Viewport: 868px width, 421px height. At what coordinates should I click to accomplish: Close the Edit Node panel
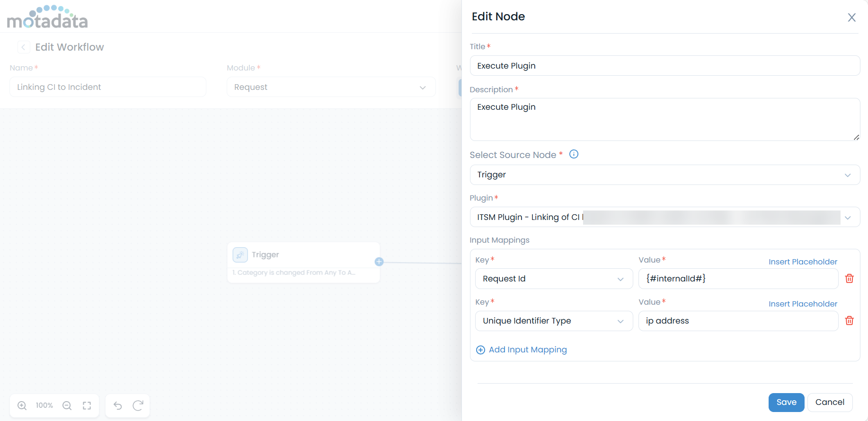851,18
